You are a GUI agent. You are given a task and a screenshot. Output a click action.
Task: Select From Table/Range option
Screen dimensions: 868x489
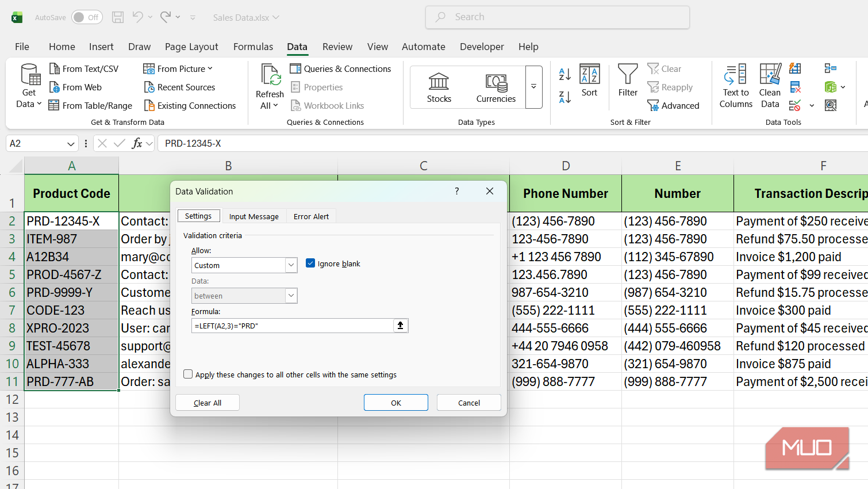click(91, 105)
